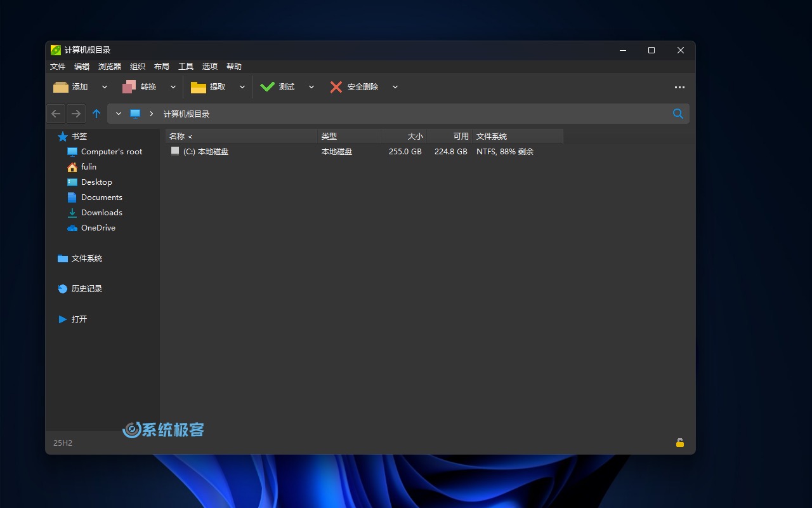The image size is (812, 508).
Task: Click the 提取 (Extract) folder icon
Action: coord(199,87)
